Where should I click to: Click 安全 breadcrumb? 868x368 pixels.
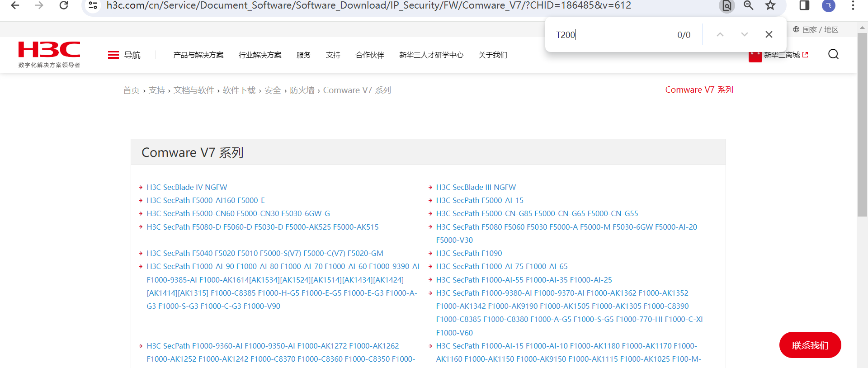(x=273, y=90)
